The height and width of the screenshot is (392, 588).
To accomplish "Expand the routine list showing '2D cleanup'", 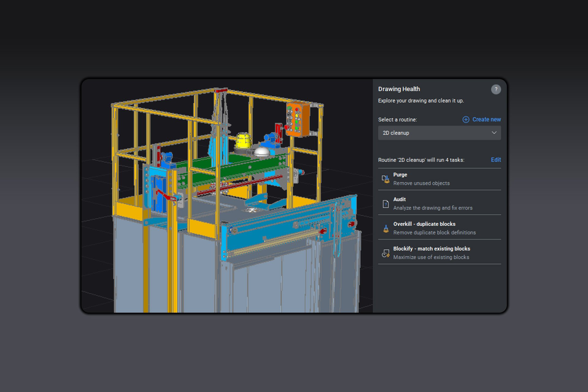I will tap(439, 133).
